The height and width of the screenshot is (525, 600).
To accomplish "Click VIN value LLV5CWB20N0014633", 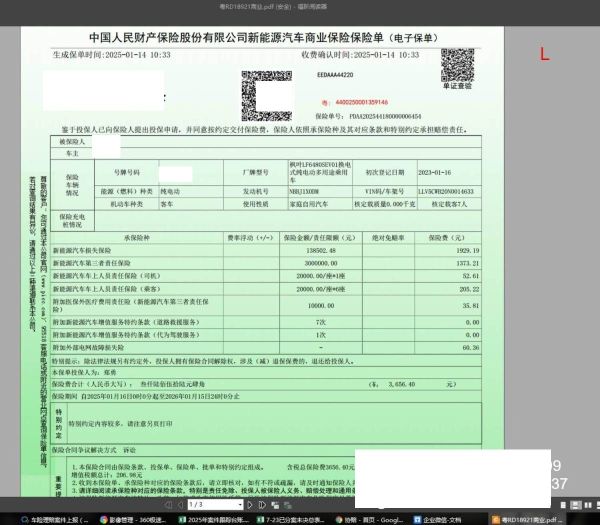I will pos(446,191).
